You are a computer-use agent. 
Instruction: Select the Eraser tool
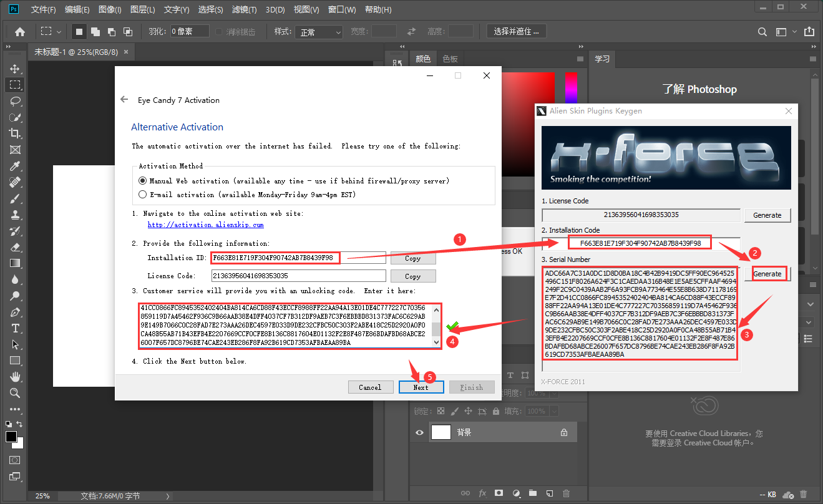click(15, 247)
